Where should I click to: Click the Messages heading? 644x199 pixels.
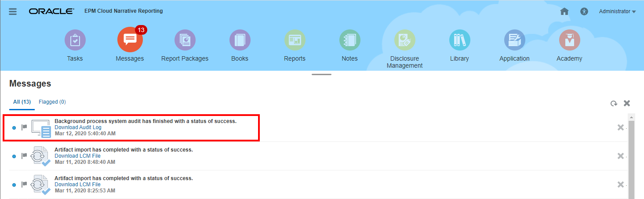pos(30,83)
